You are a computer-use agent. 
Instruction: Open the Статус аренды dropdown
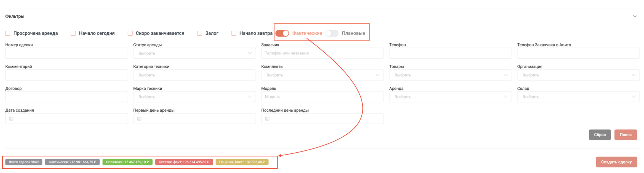point(194,53)
